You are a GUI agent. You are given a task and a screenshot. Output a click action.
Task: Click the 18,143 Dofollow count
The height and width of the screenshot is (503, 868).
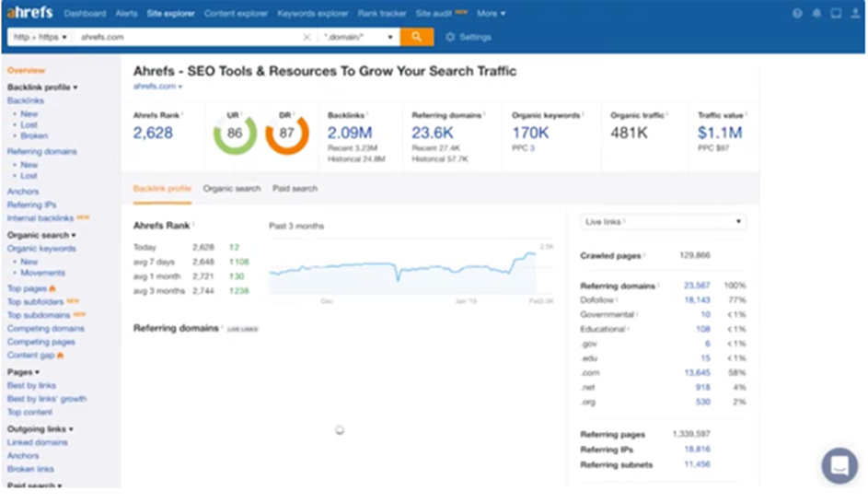(697, 300)
